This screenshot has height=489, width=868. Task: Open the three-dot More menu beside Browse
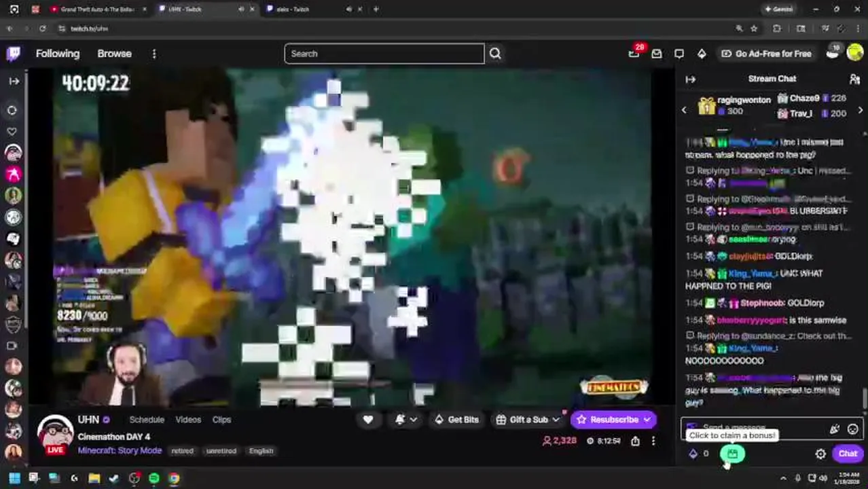click(x=154, y=54)
